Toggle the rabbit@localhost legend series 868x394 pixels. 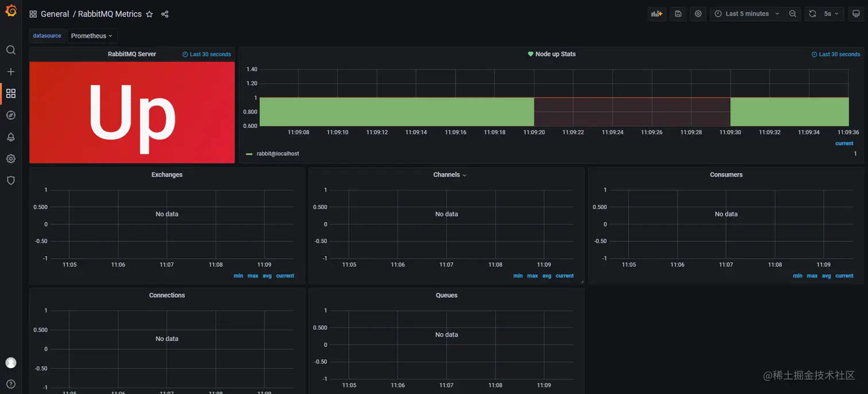pos(278,154)
